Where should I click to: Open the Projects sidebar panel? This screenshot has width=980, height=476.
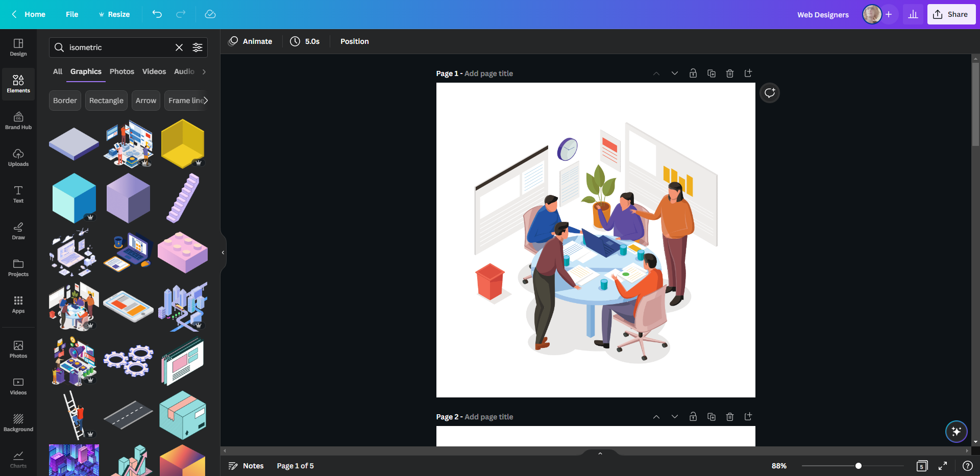pyautogui.click(x=18, y=268)
